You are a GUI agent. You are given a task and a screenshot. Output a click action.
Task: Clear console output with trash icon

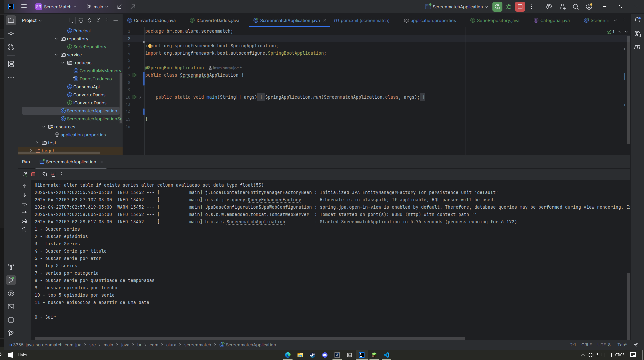(24, 230)
